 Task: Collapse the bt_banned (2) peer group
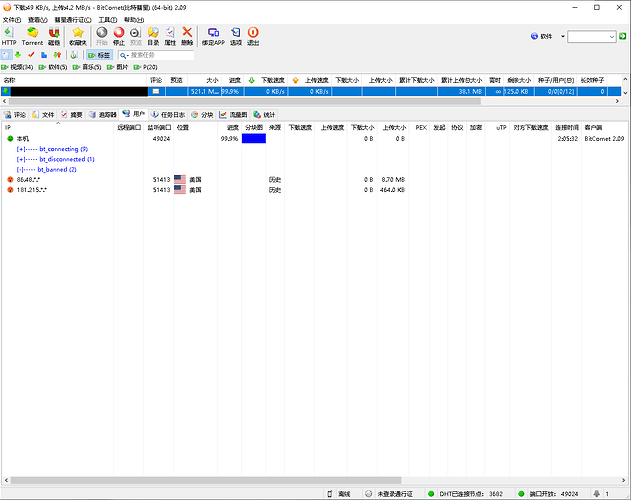pos(22,169)
